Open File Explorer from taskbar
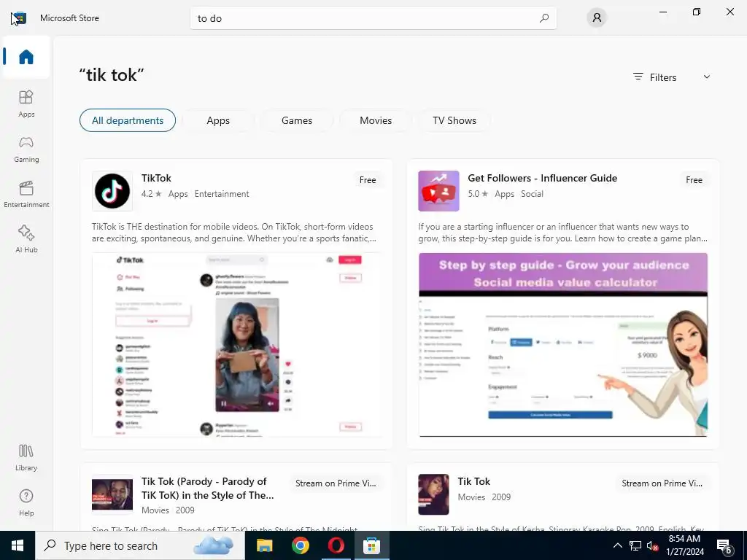The height and width of the screenshot is (560, 747). 264,545
